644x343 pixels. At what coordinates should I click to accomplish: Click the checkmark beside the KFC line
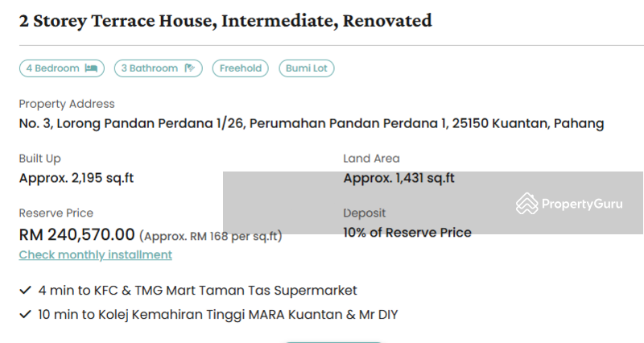coord(26,290)
